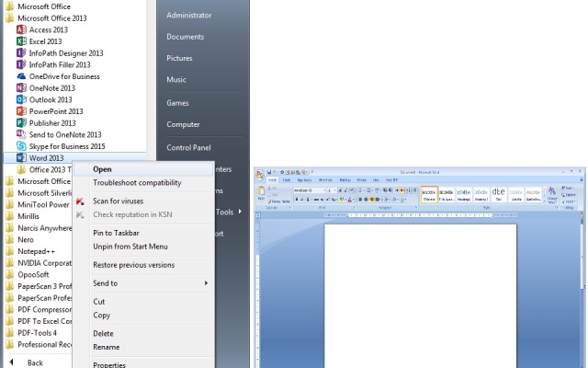Open Administrator user folder link
The height and width of the screenshot is (368, 588).
coord(189,16)
